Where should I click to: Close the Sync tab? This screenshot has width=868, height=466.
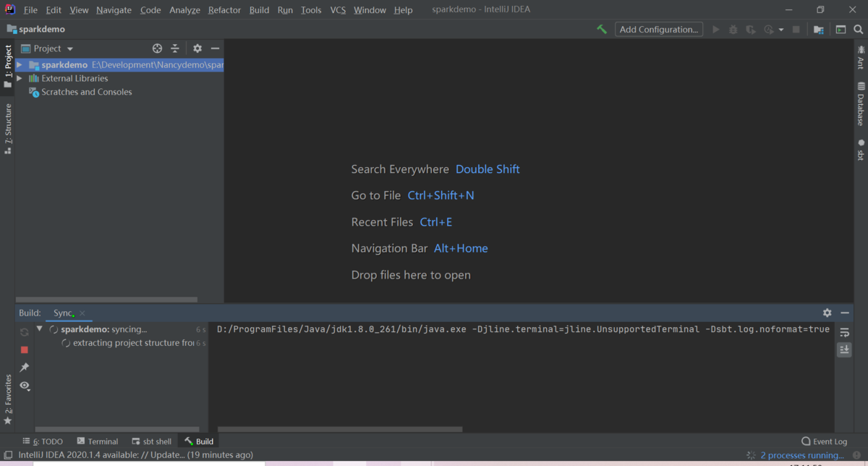pos(82,313)
